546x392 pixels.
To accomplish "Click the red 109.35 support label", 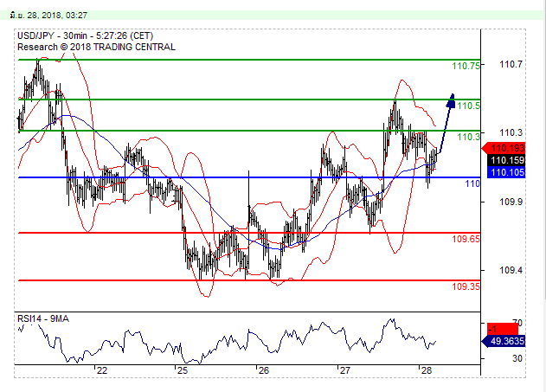I will point(466,286).
